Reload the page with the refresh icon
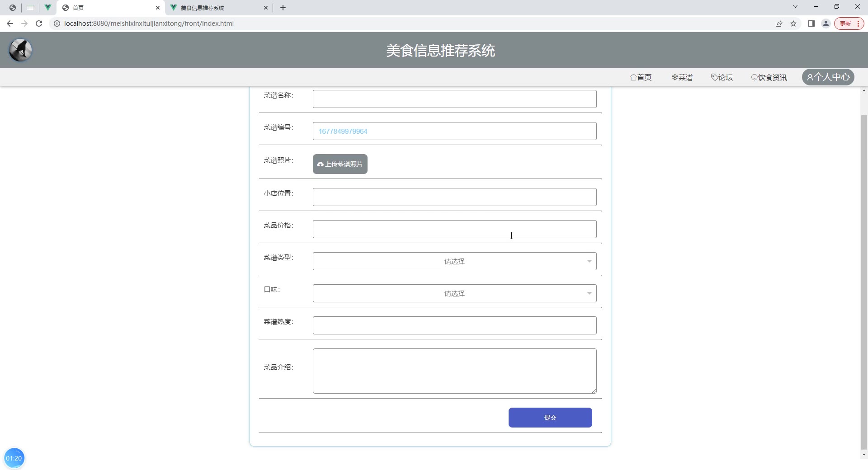Image resolution: width=868 pixels, height=470 pixels. tap(39, 23)
